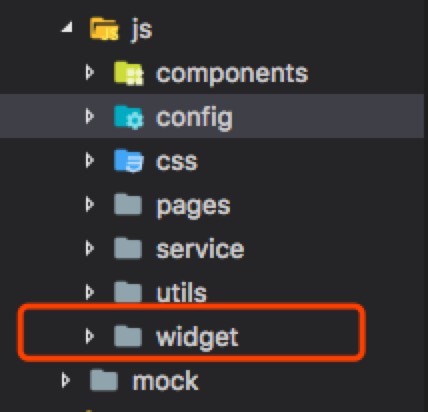Click the service folder icon

coord(128,248)
